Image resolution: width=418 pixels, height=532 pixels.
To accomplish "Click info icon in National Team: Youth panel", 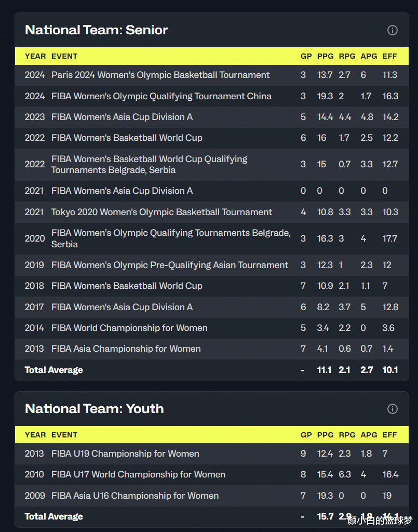I will (393, 409).
